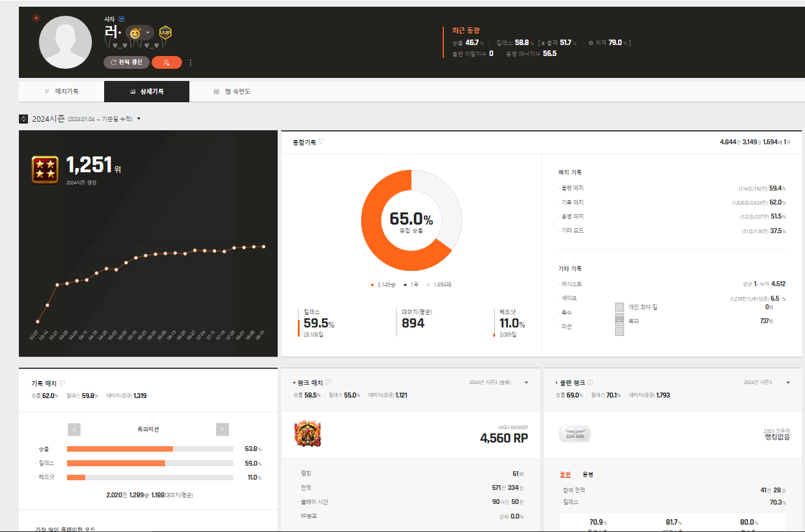Screen dimensions: 805x532
Task: Open the 클랜 랭크 season dropdown
Action: point(788,382)
